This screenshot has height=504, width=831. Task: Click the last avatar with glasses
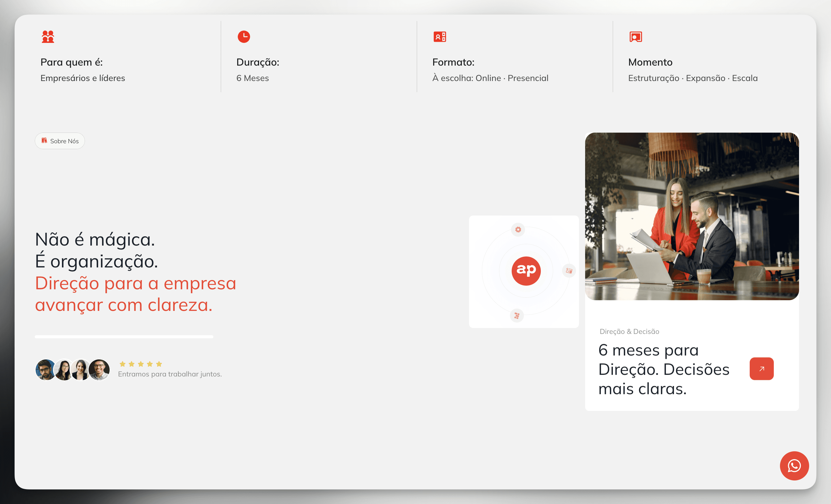[99, 369]
